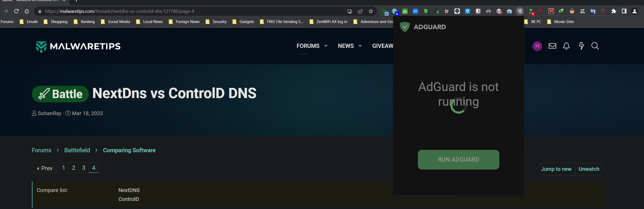
Task: Open the Movie Sites bookmark folder
Action: click(561, 22)
